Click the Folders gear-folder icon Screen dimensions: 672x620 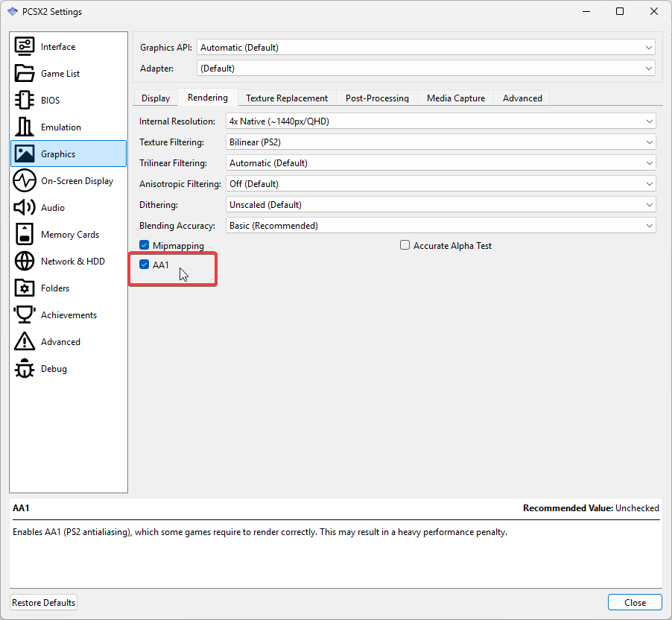[25, 288]
